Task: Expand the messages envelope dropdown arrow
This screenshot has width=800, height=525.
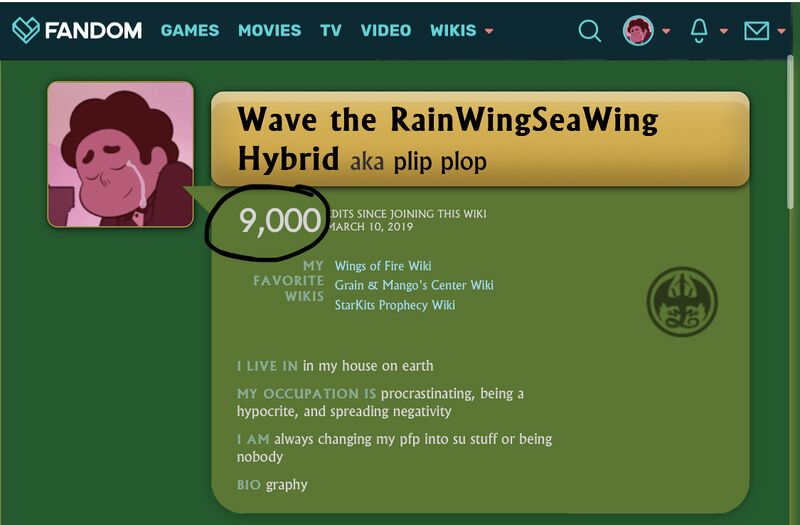Action: coord(781,31)
